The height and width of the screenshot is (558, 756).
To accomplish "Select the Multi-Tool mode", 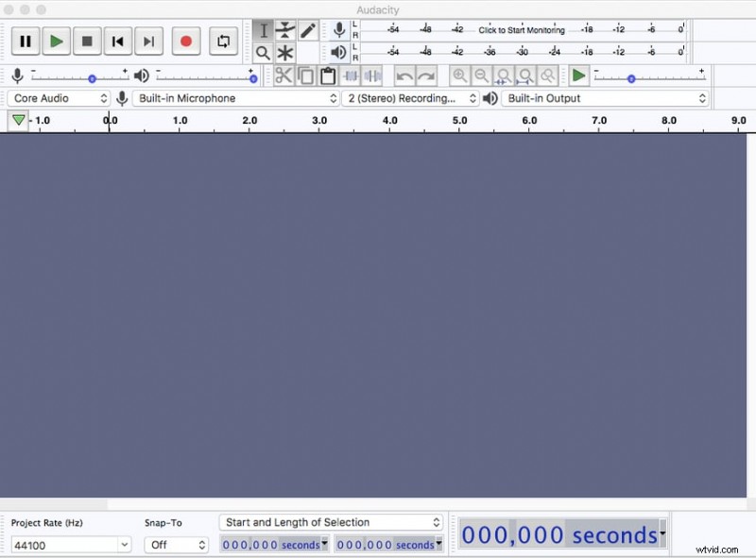I will [285, 53].
